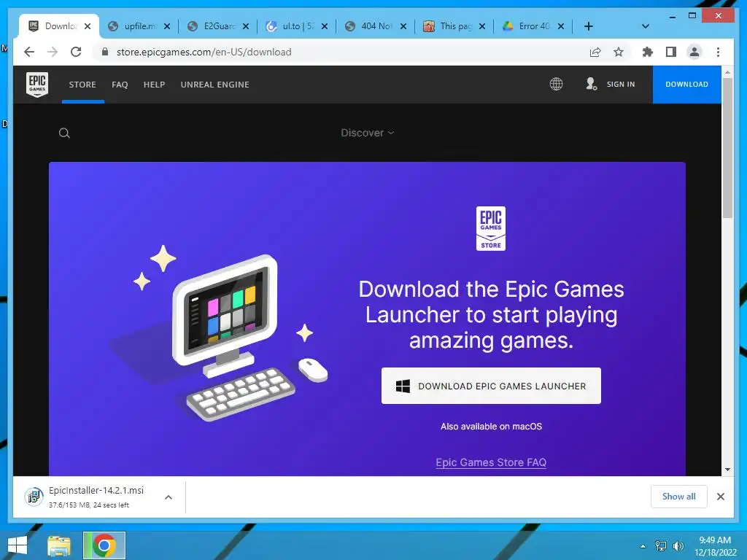Go back with the browser back arrow
747x560 pixels.
(x=29, y=52)
